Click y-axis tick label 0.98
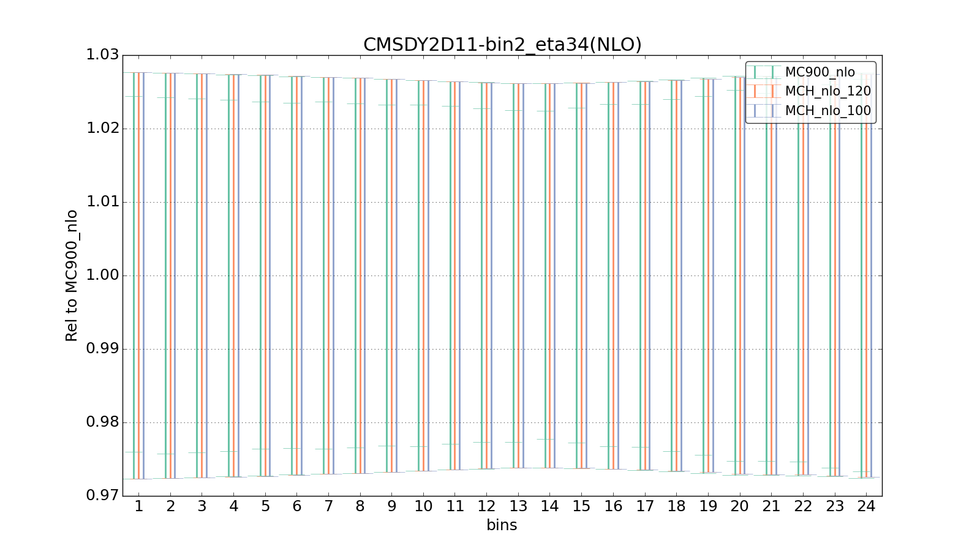The width and height of the screenshot is (980, 551). [x=102, y=422]
